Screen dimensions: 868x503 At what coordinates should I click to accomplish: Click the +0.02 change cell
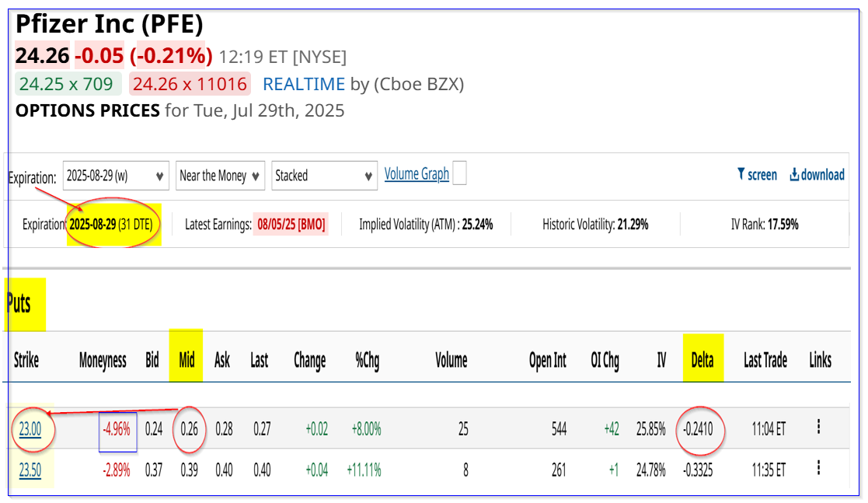316,429
